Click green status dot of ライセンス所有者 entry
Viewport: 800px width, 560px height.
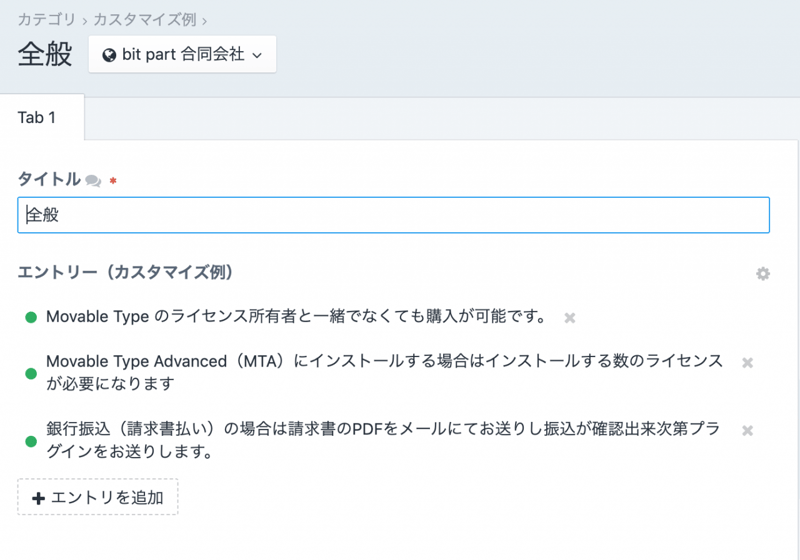[x=31, y=318]
